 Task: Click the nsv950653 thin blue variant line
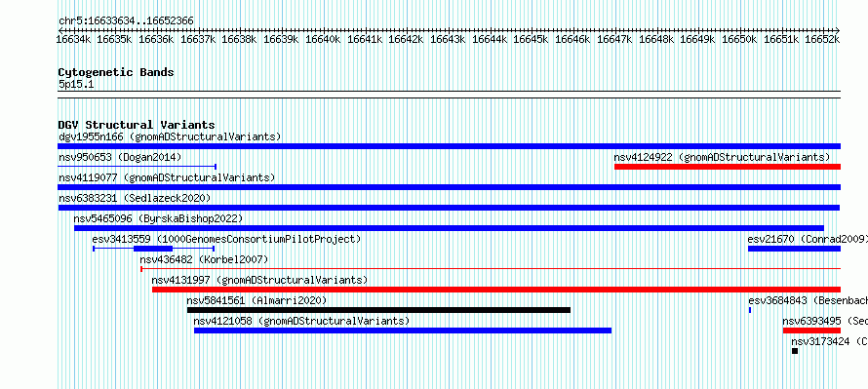pyautogui.click(x=137, y=166)
